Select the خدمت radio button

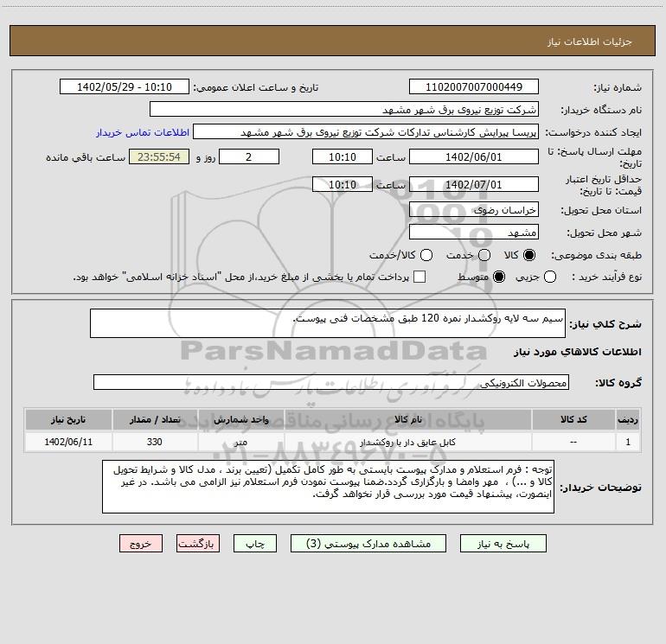[x=484, y=255]
